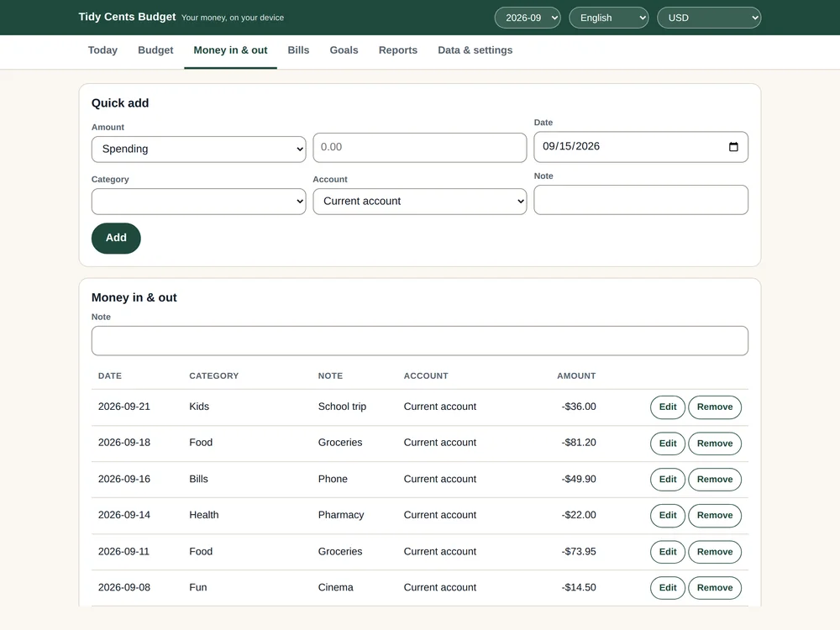Open the month selector 2026-09
Image resolution: width=840 pixels, height=630 pixels.
click(528, 18)
